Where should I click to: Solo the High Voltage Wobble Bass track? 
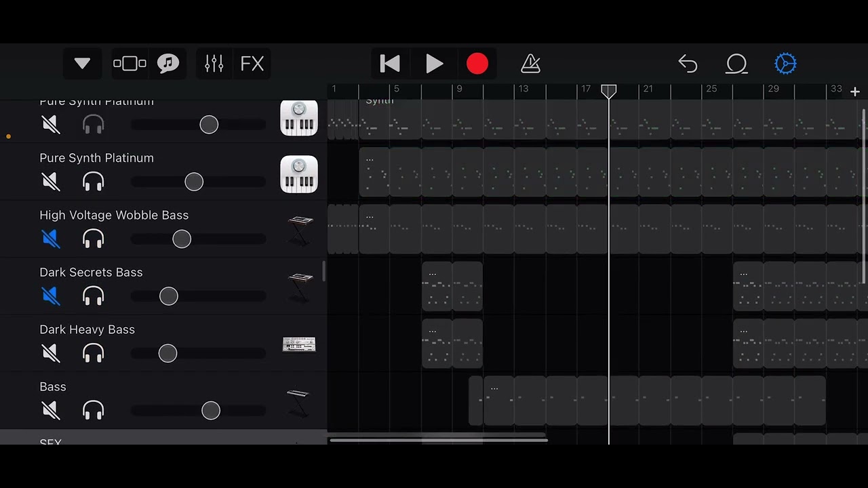click(94, 239)
